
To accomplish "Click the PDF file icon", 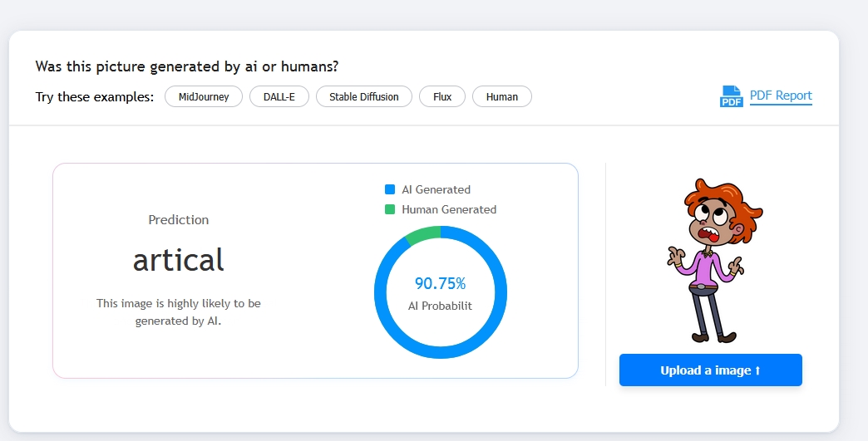I will [732, 96].
